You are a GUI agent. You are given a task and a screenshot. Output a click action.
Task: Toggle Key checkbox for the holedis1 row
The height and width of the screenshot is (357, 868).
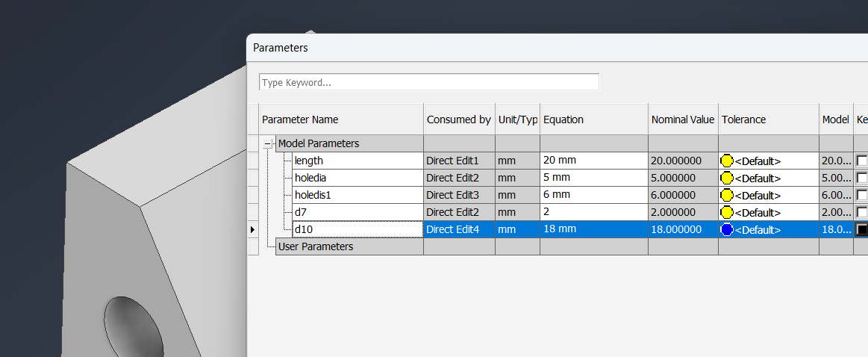(862, 195)
